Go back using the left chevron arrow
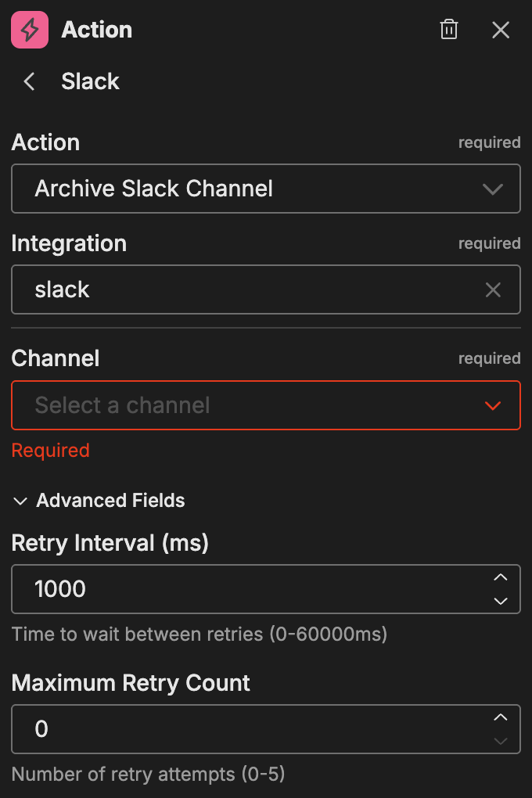 (28, 81)
